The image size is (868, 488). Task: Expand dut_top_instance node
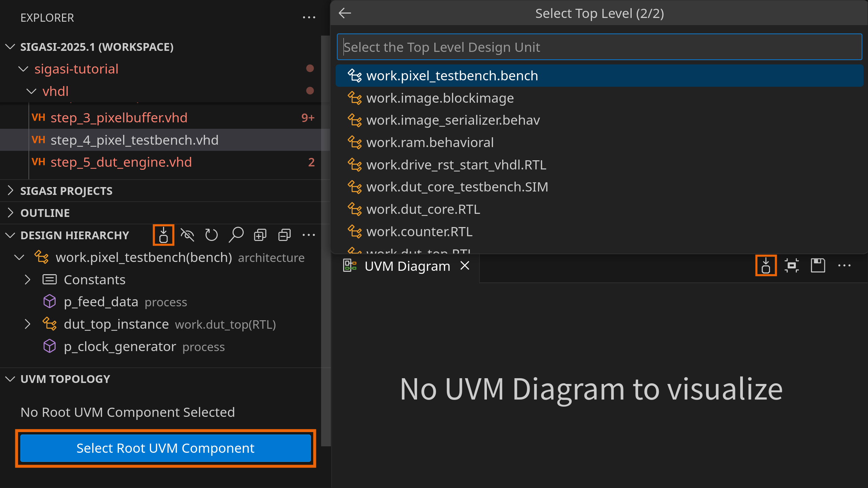pyautogui.click(x=27, y=324)
